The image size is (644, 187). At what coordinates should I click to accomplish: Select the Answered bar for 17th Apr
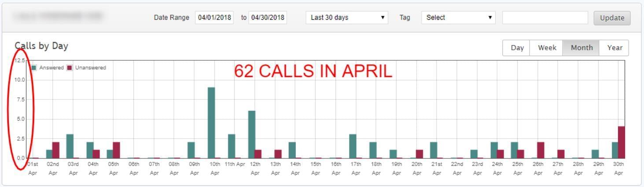pyautogui.click(x=353, y=146)
